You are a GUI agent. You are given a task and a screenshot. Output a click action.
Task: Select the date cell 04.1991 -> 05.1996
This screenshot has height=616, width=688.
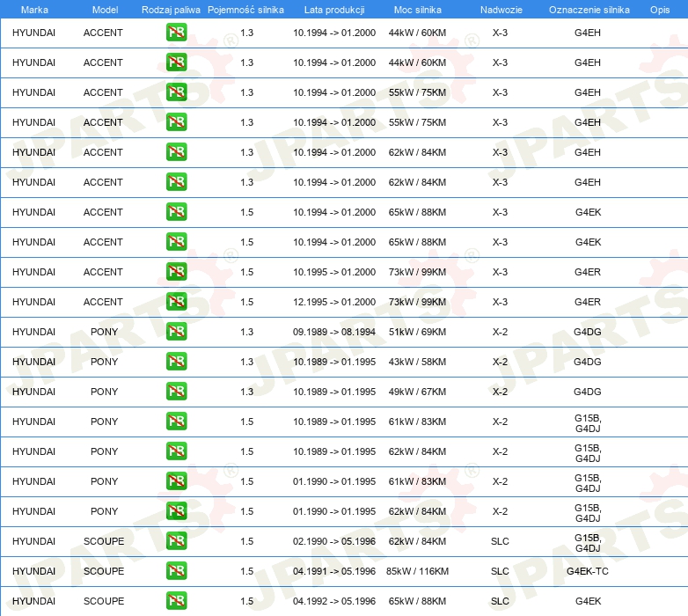[x=334, y=571]
